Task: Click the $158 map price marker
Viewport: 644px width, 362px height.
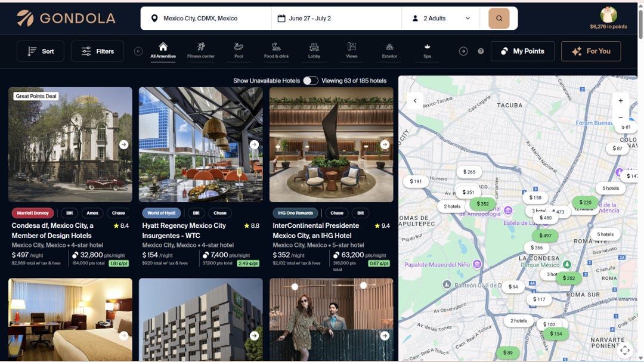Action: pyautogui.click(x=535, y=197)
